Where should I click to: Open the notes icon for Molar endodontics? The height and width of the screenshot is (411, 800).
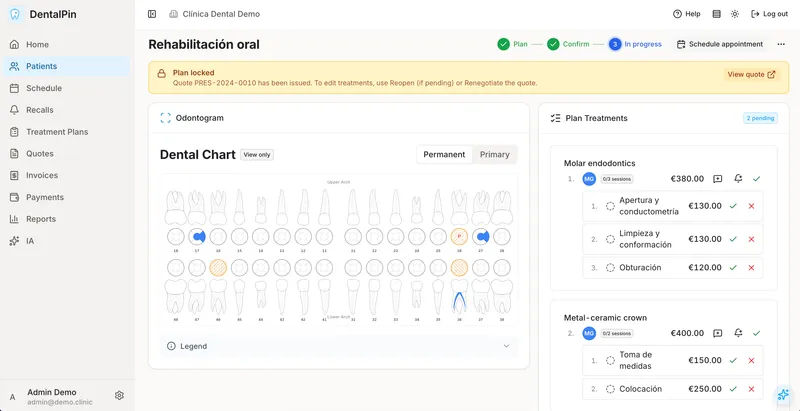coord(718,179)
